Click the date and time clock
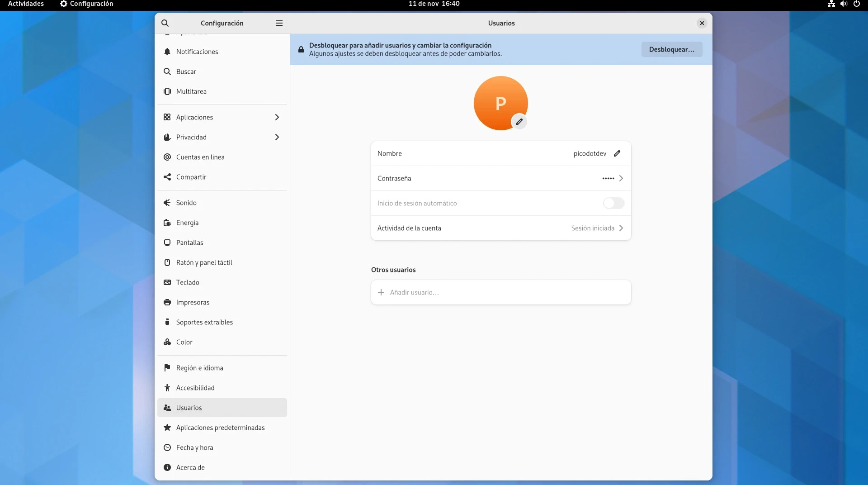868x485 pixels. [434, 4]
